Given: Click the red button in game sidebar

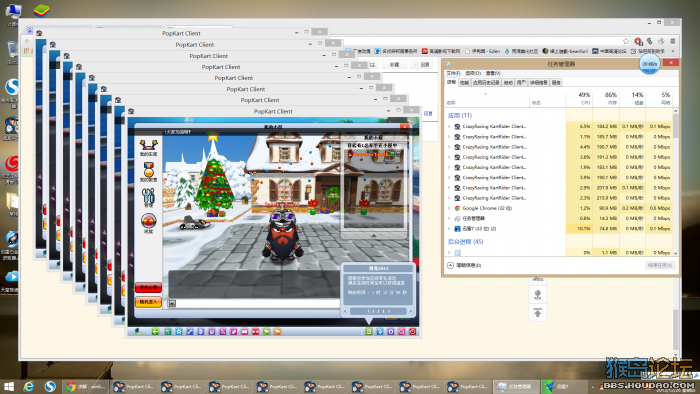Looking at the screenshot, I should pos(148,288).
